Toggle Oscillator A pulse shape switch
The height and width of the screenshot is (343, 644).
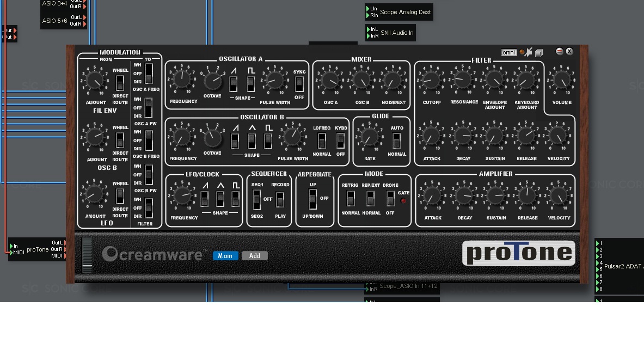[250, 83]
